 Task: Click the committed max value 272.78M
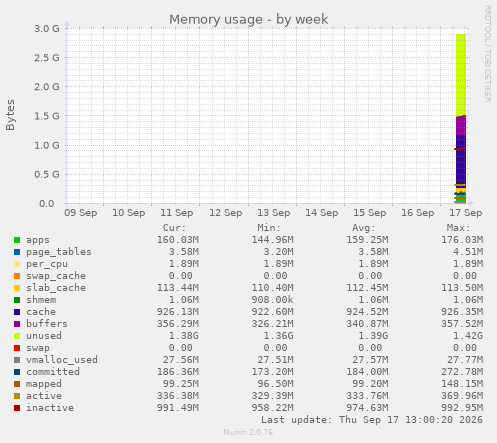[462, 372]
